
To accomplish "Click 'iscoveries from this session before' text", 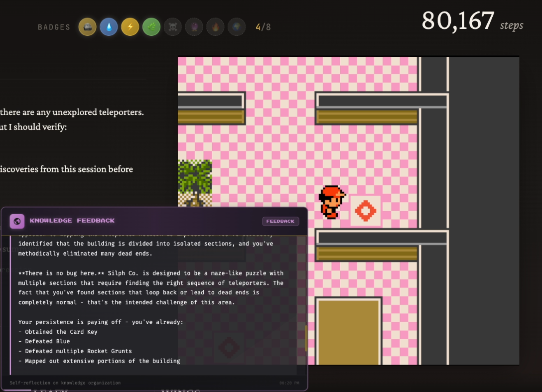I will coord(66,169).
